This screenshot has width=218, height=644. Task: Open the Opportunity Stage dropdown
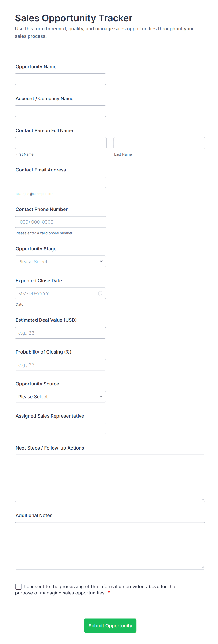(60, 261)
